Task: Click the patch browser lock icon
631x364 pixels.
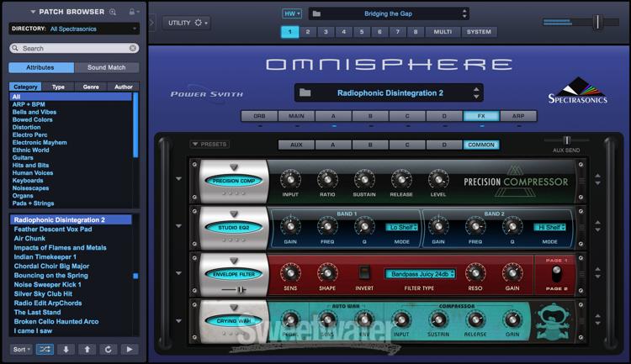Action: pos(131,12)
